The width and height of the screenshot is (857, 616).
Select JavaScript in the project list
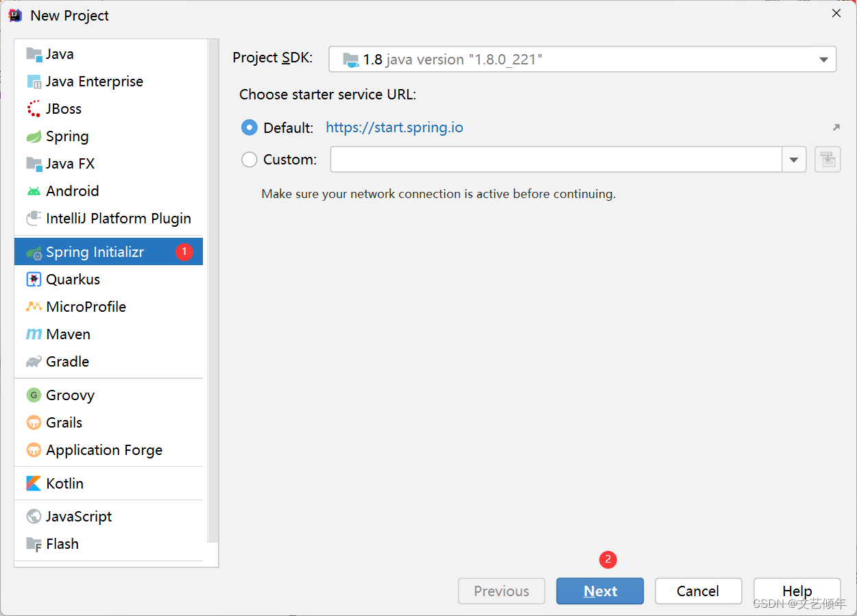tap(108, 517)
